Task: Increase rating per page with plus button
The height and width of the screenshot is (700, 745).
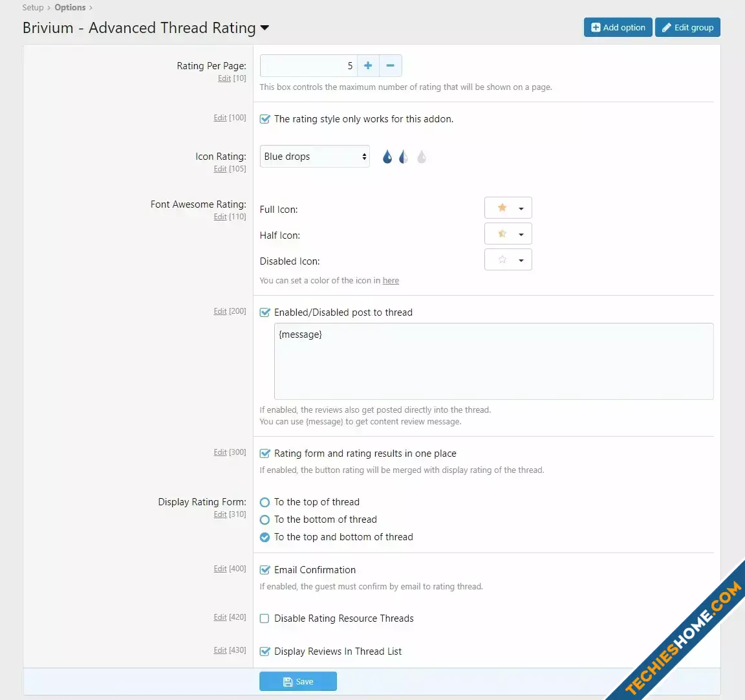Action: (x=368, y=65)
